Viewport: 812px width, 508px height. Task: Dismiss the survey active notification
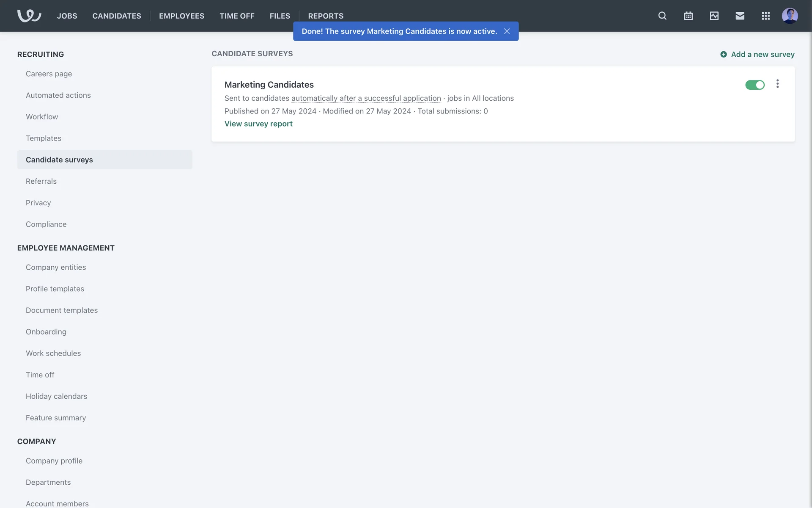[507, 31]
